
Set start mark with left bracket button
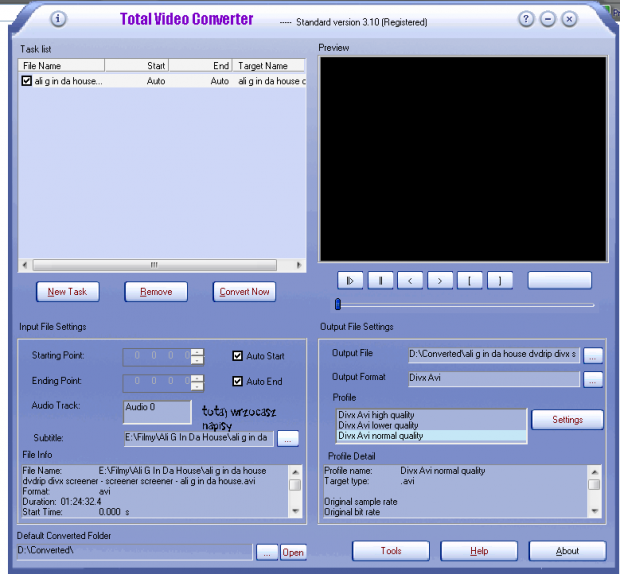[x=470, y=280]
